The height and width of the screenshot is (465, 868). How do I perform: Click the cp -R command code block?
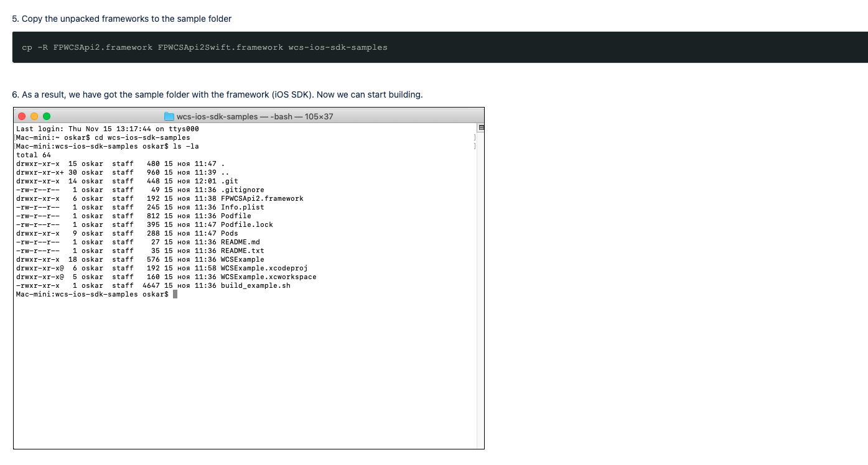[x=440, y=47]
